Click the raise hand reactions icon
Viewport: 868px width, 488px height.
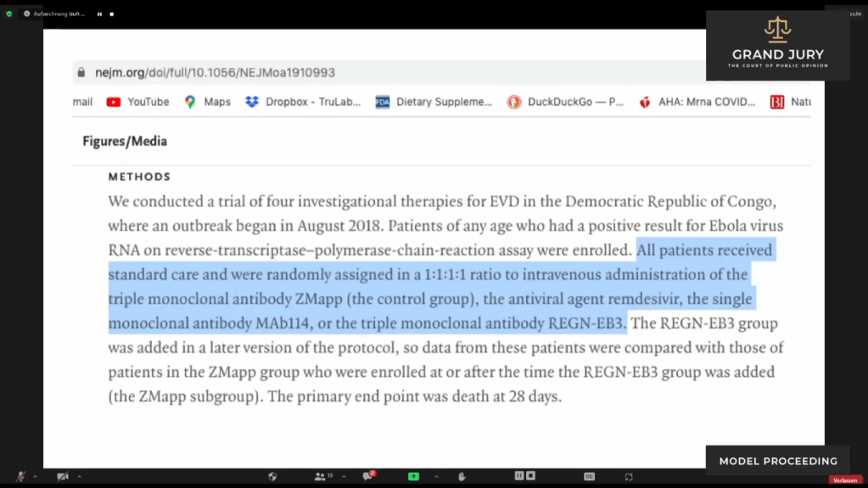[x=462, y=477]
